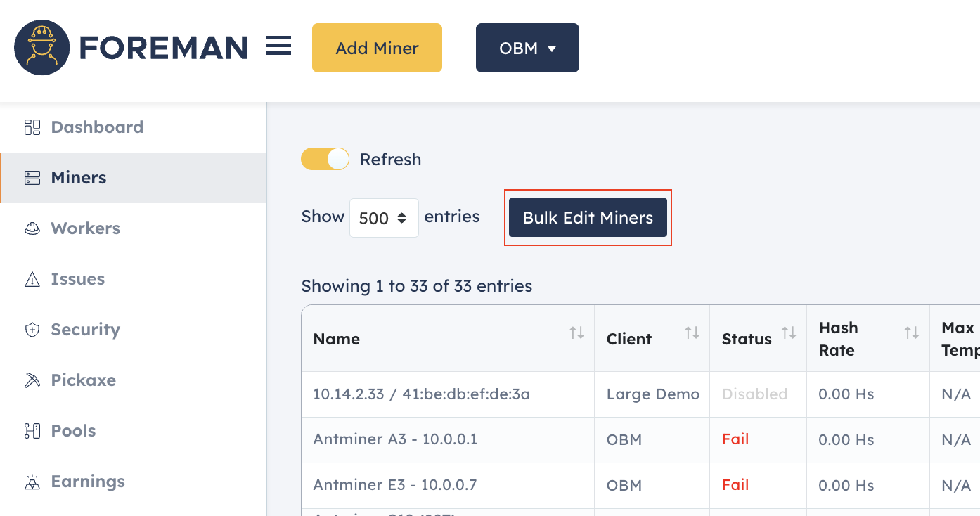Sort table by Status column arrows
This screenshot has height=516, width=980.
point(789,333)
